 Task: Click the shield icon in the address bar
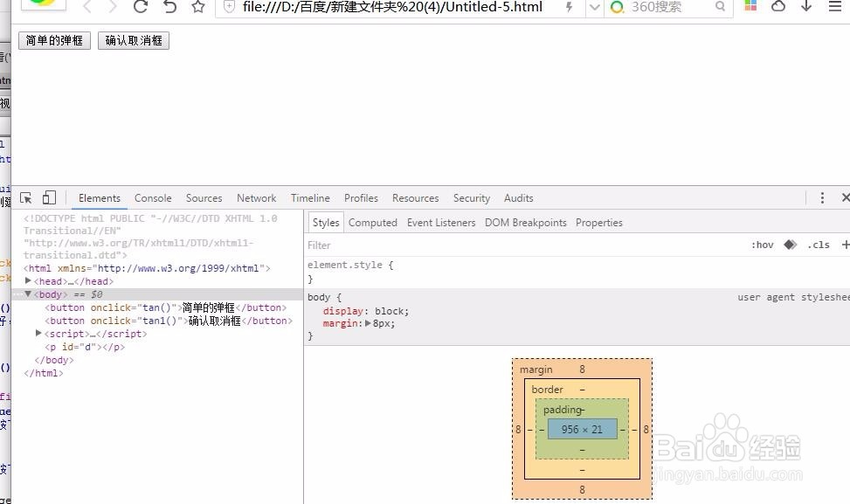(x=229, y=6)
